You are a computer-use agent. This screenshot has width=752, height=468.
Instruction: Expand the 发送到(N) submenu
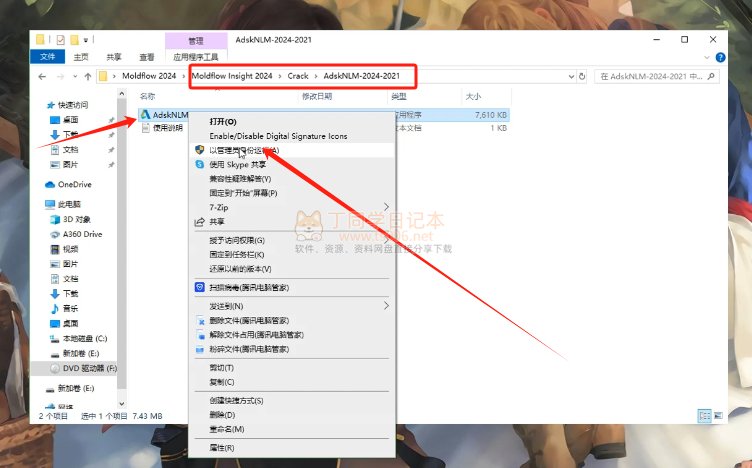292,306
